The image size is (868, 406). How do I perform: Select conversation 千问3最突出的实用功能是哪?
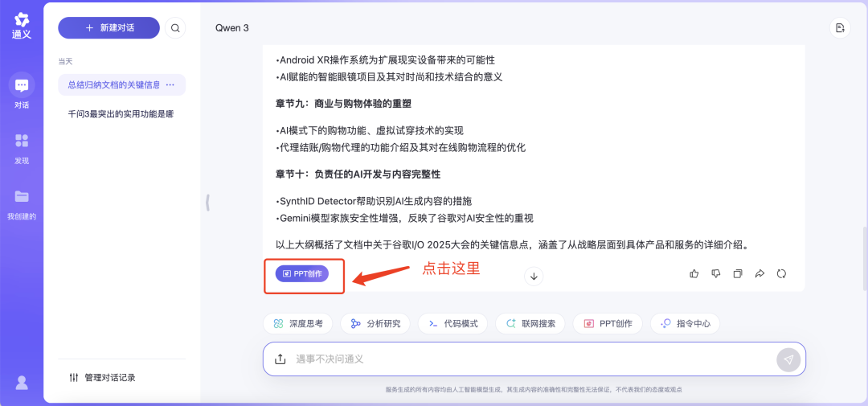[x=121, y=114]
